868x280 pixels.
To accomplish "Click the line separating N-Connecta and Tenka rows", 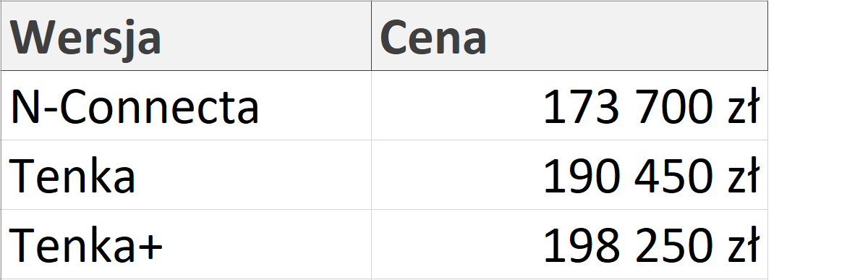I will [383, 140].
